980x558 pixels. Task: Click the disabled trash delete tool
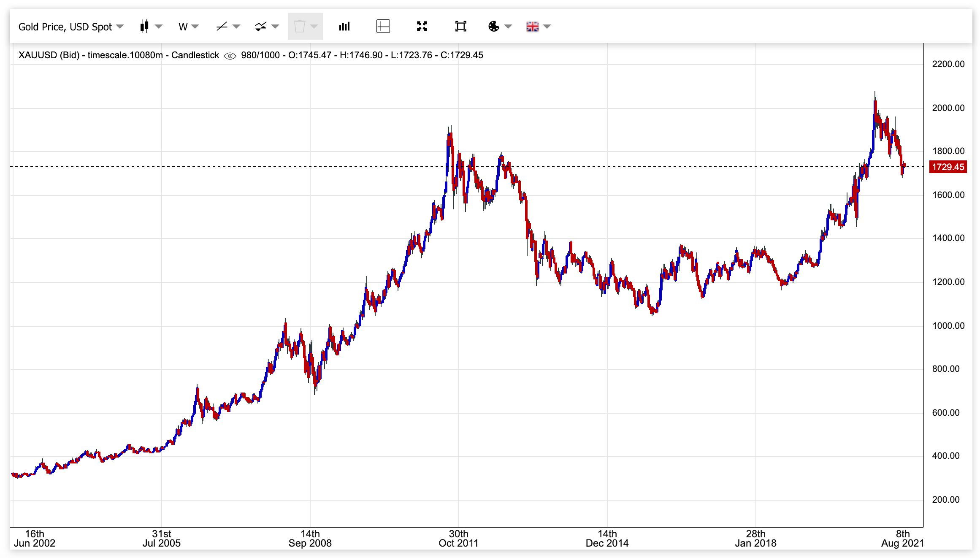point(300,26)
